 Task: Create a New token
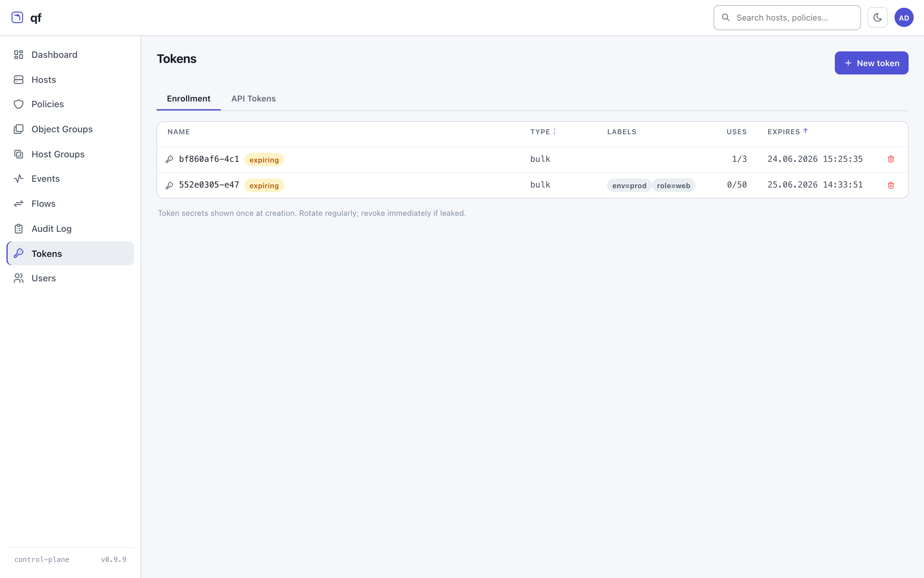pos(871,63)
